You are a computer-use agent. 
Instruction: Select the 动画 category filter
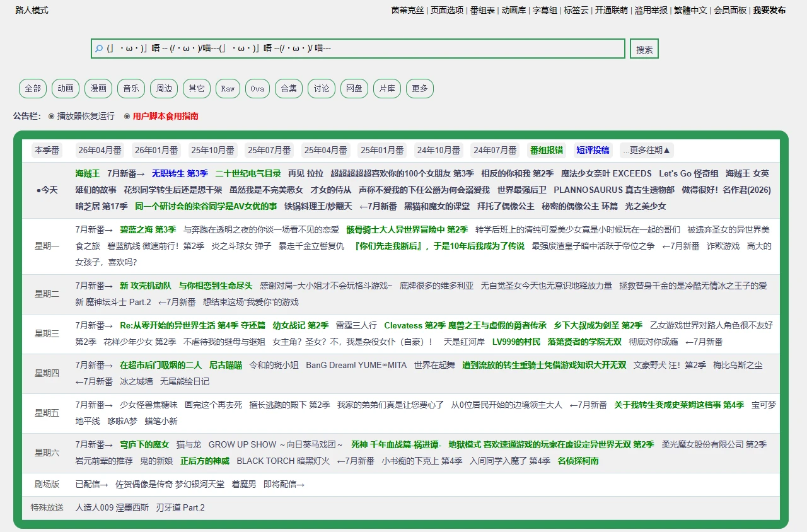click(66, 88)
